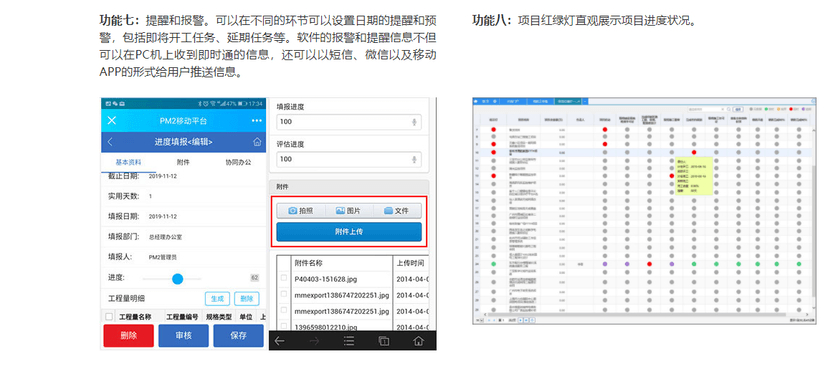The image size is (828, 379).
Task: Click the 进度 value badge 62
Action: [255, 278]
